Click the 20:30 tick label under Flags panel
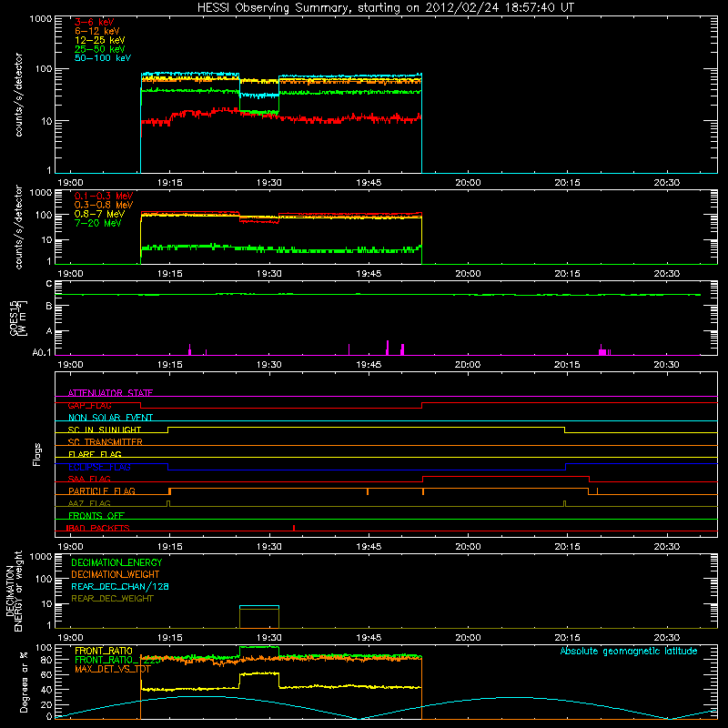This screenshot has height=728, width=728. click(x=667, y=547)
